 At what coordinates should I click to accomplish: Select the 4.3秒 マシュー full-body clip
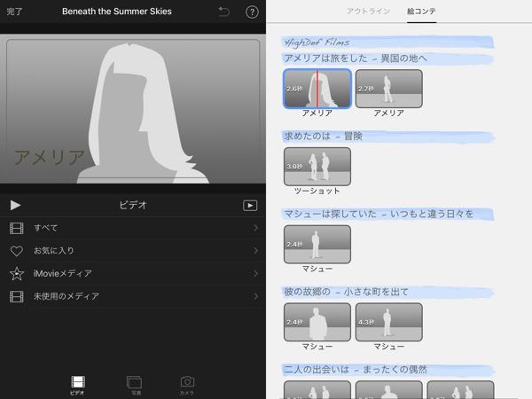coord(389,322)
